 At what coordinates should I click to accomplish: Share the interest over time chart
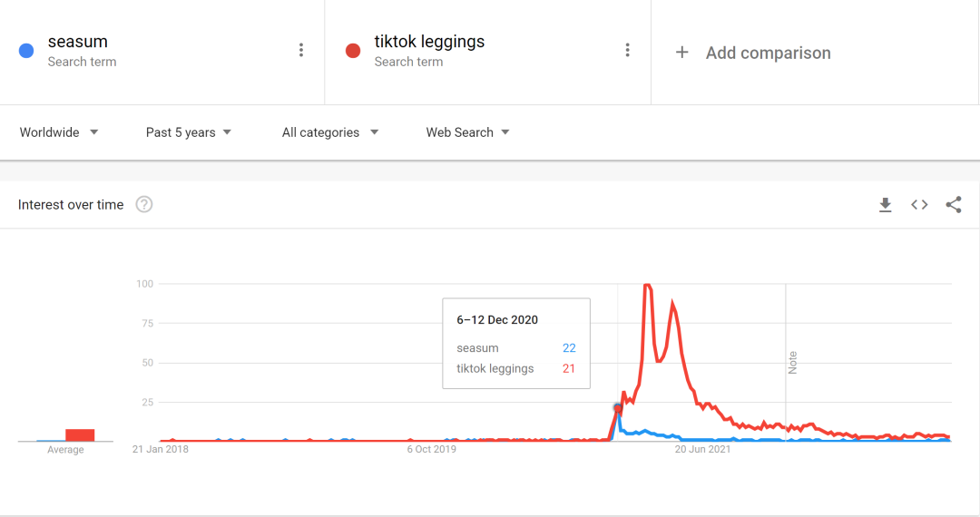point(953,205)
